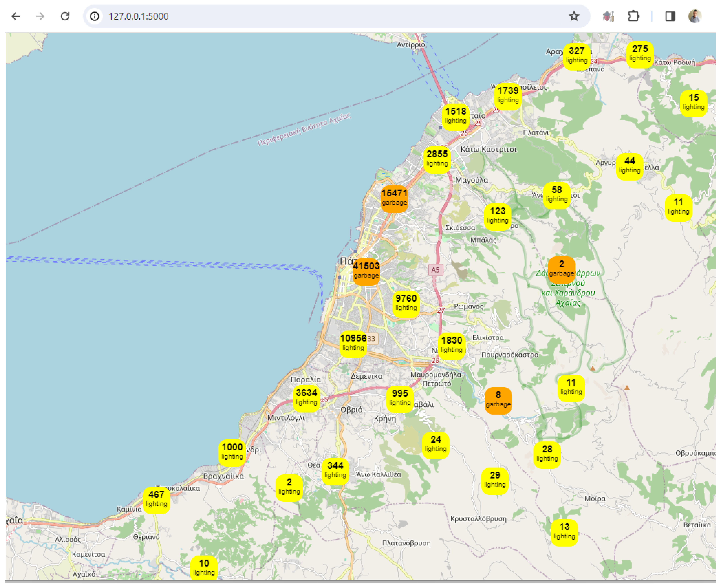Toggle the browser side panel

click(x=670, y=16)
